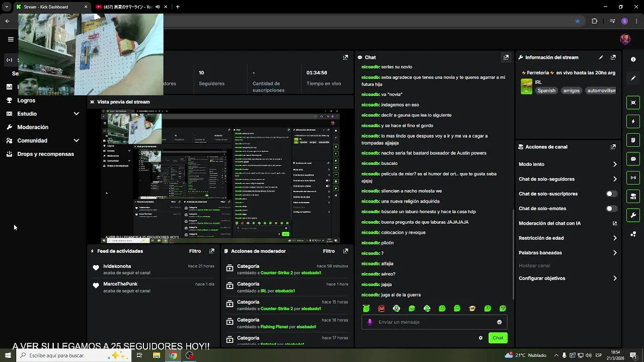Open File Explorer from the taskbar
The height and width of the screenshot is (362, 644).
tap(156, 355)
